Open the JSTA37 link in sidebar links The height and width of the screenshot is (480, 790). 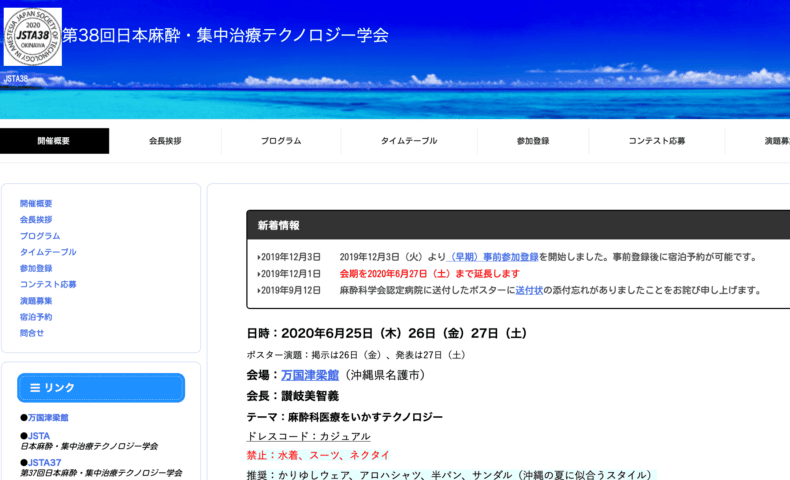coord(44,463)
